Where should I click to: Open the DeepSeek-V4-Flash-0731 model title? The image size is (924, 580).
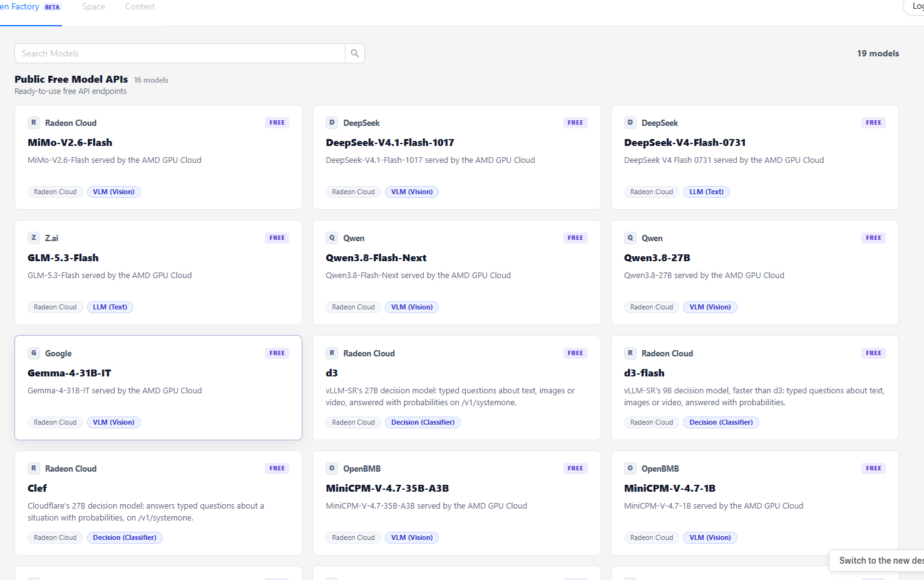685,143
